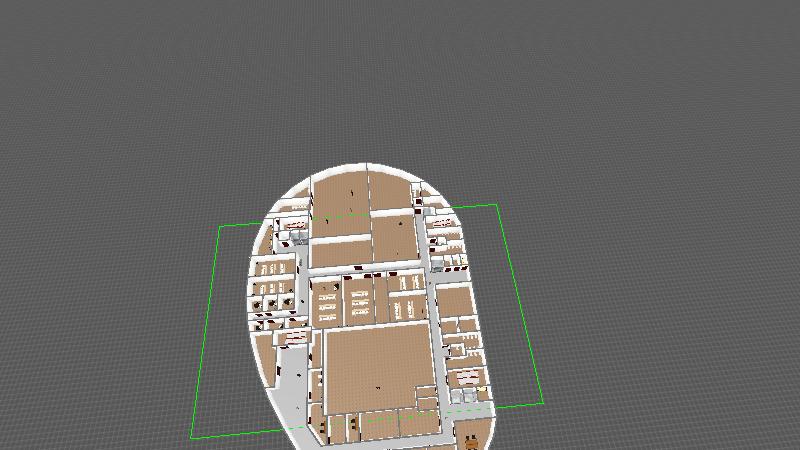The height and width of the screenshot is (450, 800).
Task: Click the top-left corner of the green boundary
Action: [x=220, y=227]
